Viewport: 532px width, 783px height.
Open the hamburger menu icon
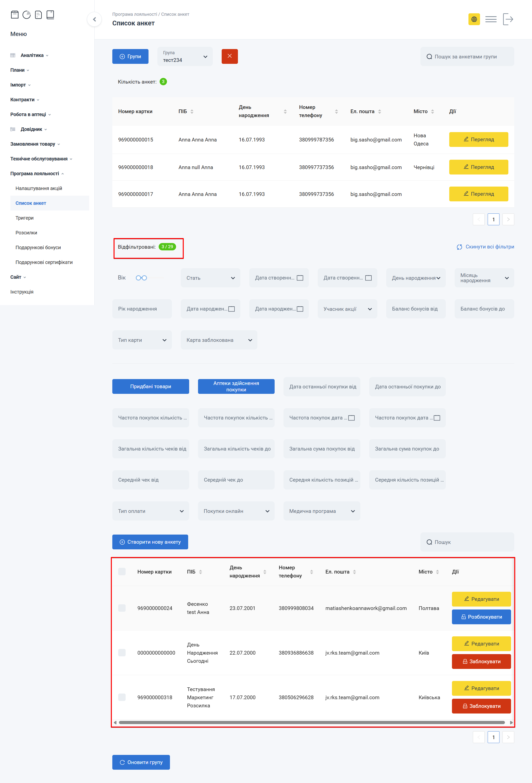pos(491,19)
